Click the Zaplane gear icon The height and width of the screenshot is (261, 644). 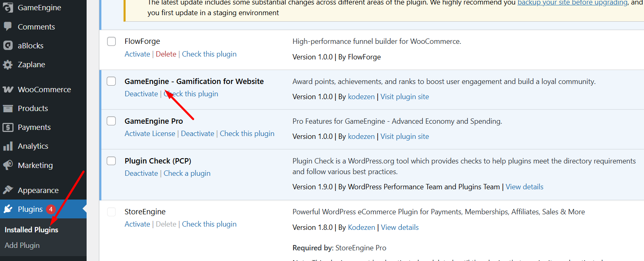(8, 64)
